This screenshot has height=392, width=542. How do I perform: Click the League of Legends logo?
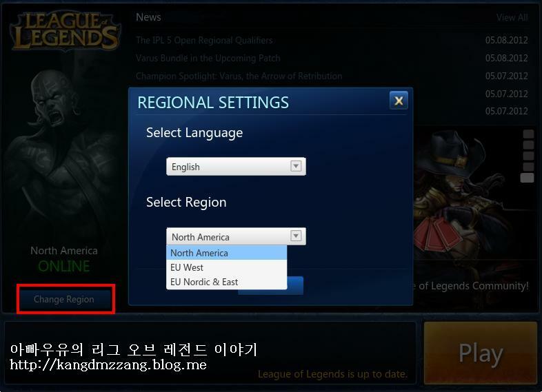click(65, 32)
